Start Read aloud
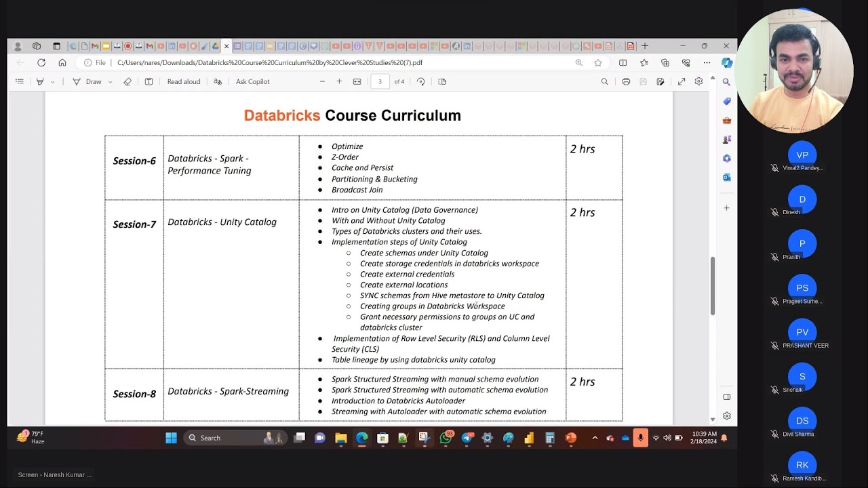This screenshot has height=488, width=868. point(184,81)
